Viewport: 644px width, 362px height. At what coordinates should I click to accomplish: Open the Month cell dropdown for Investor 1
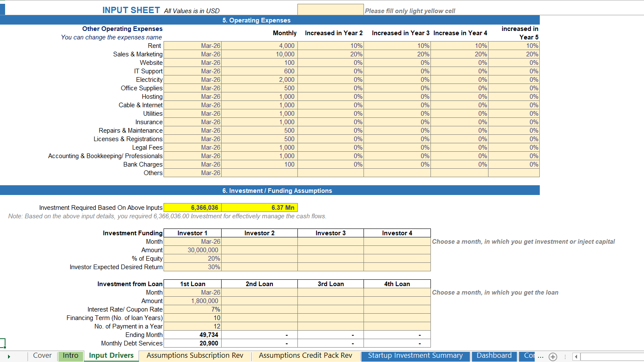[192, 241]
